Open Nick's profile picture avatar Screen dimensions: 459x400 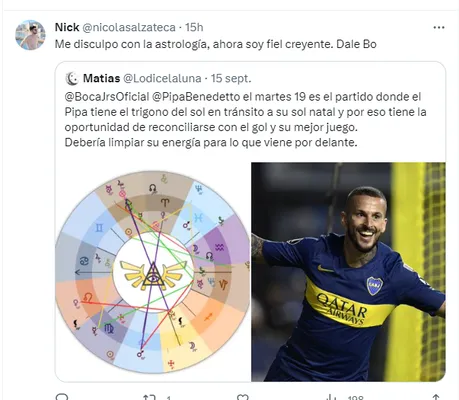(x=30, y=35)
